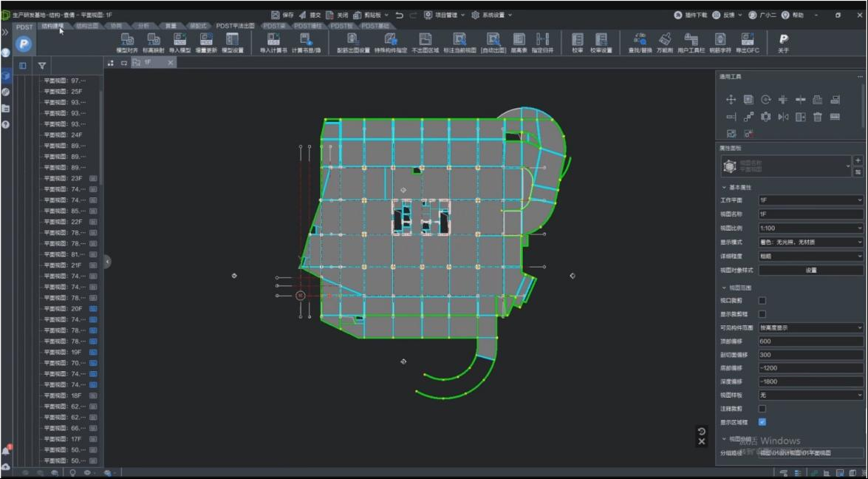Toggle the 注释裁剪 checkbox
This screenshot has height=479, width=868.
(762, 409)
